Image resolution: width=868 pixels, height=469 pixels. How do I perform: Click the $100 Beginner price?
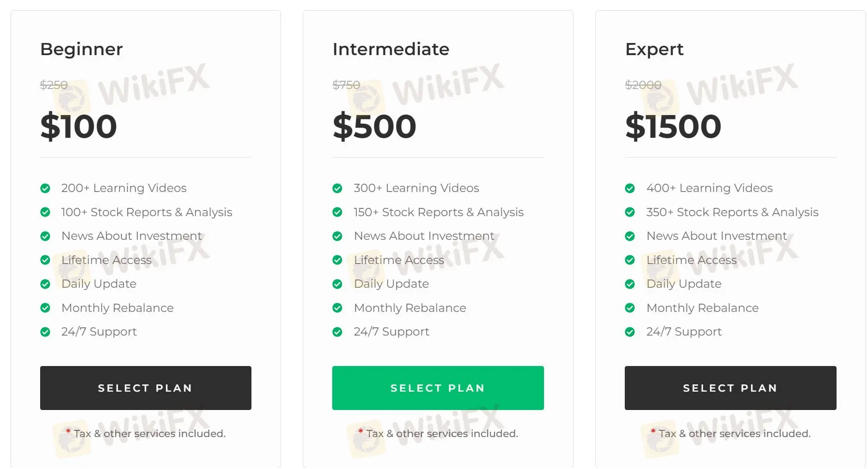pos(78,126)
